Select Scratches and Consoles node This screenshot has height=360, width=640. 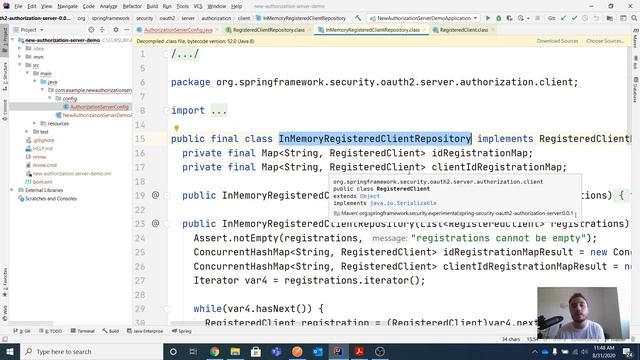[x=51, y=198]
